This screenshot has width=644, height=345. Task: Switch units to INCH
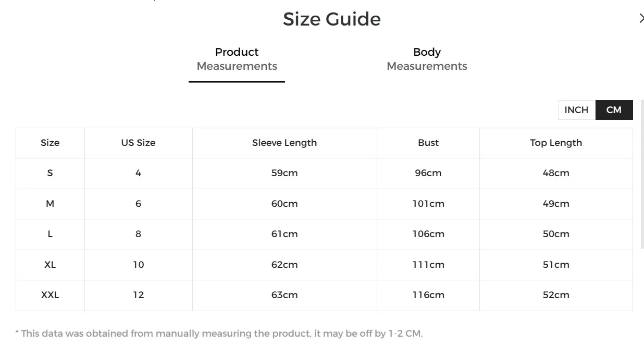point(576,110)
